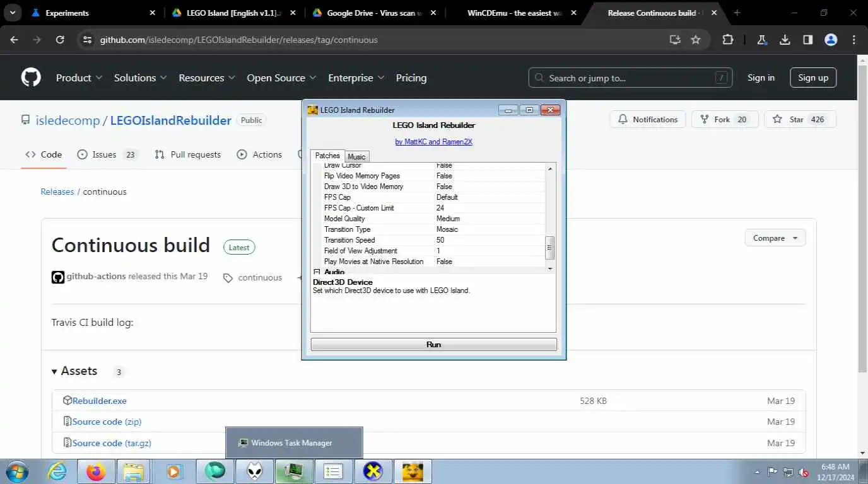This screenshot has width=868, height=484.
Task: Click the yellow X taskbar icon
Action: point(373,471)
